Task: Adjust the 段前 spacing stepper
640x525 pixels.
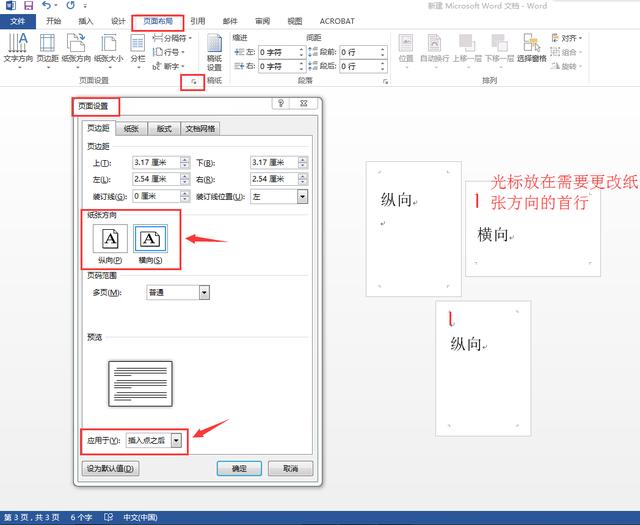Action: point(382,52)
